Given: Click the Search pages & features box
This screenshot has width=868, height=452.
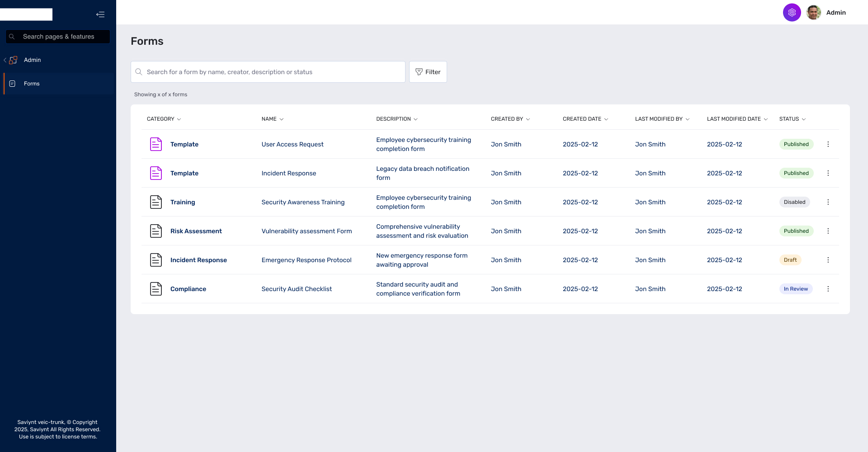Looking at the screenshot, I should pos(58,37).
